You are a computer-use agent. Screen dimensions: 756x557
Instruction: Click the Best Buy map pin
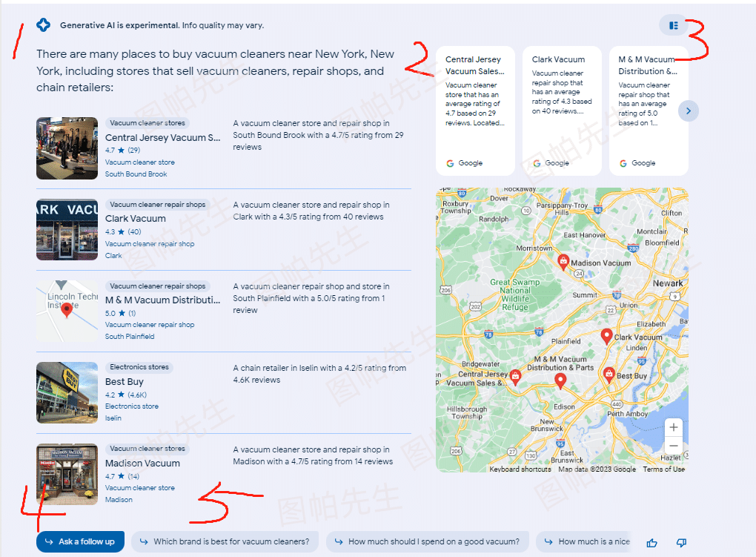pos(609,375)
